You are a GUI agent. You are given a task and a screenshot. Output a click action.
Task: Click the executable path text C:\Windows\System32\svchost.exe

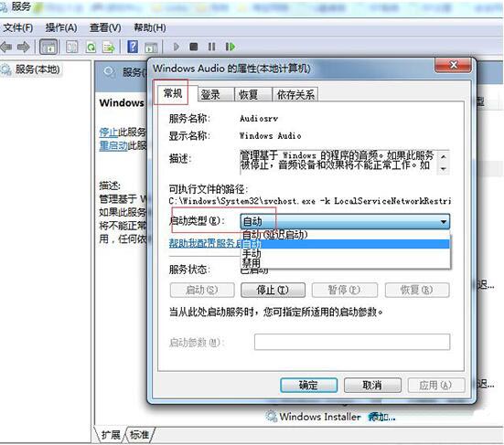[241, 201]
